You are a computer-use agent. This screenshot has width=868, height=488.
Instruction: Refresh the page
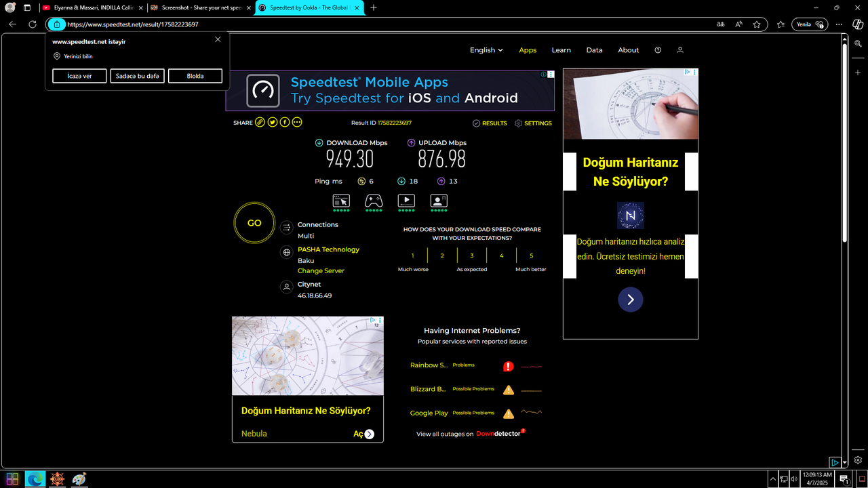[x=33, y=24]
